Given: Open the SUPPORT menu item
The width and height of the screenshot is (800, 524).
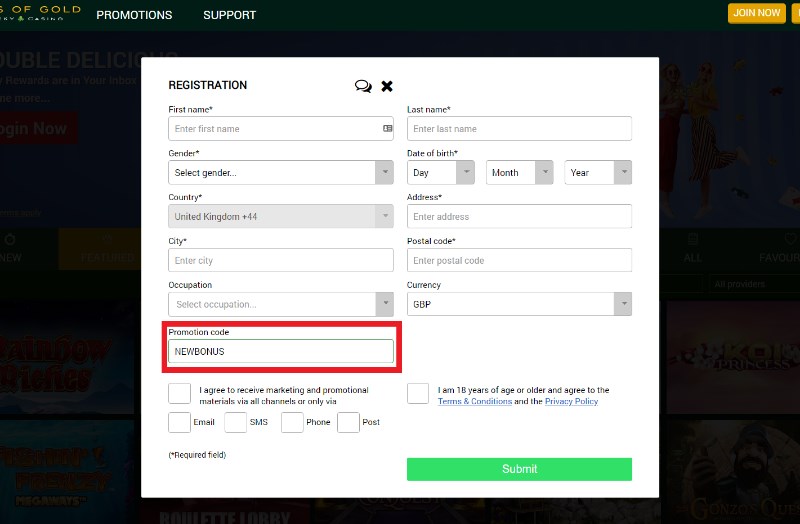Looking at the screenshot, I should tap(230, 15).
